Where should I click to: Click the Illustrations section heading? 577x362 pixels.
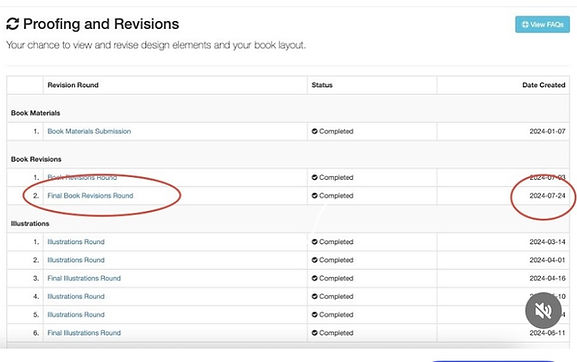click(x=30, y=224)
